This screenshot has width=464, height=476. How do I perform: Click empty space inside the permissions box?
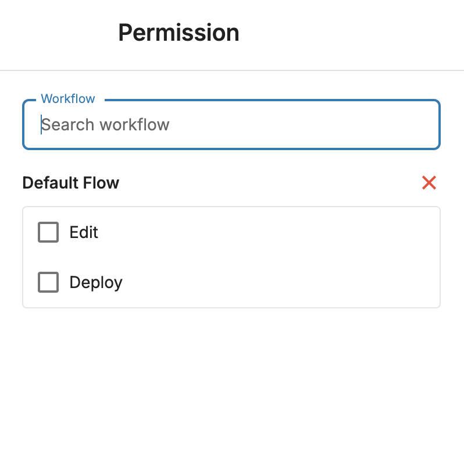click(273, 257)
